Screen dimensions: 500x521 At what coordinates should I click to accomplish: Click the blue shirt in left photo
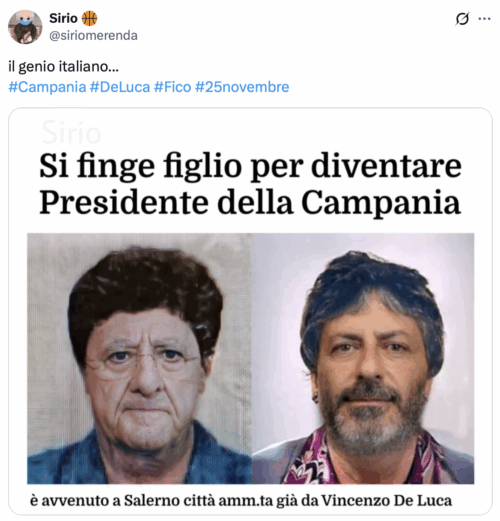(140, 458)
